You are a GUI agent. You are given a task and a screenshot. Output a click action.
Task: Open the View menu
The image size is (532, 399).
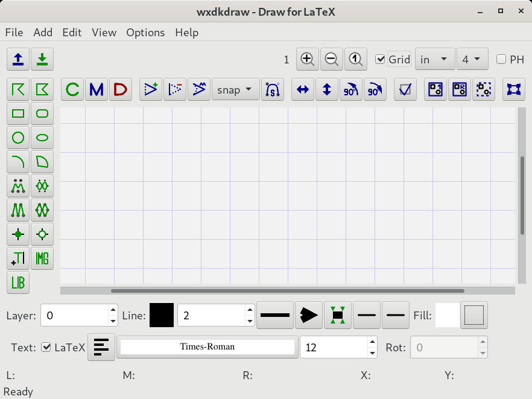104,33
